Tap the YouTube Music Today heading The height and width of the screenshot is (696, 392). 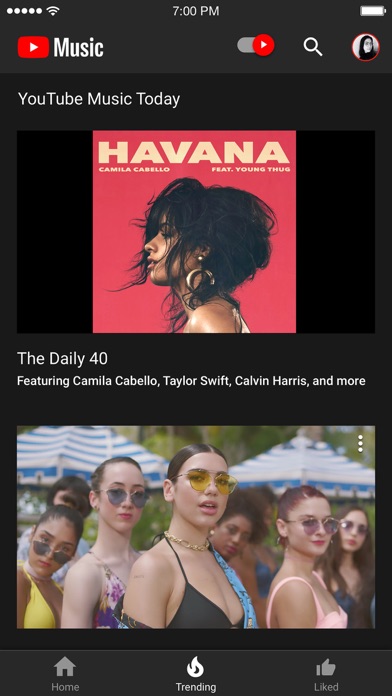pyautogui.click(x=99, y=99)
